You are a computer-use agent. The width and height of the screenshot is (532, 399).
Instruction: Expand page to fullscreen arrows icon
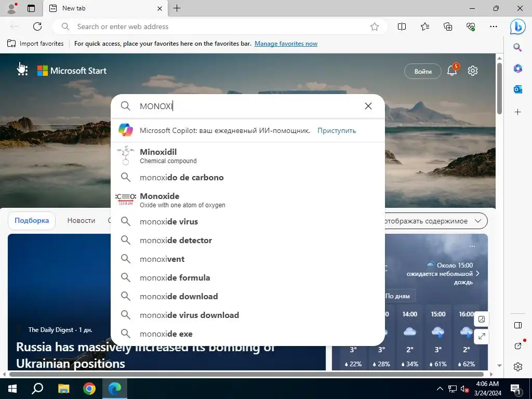tap(482, 337)
